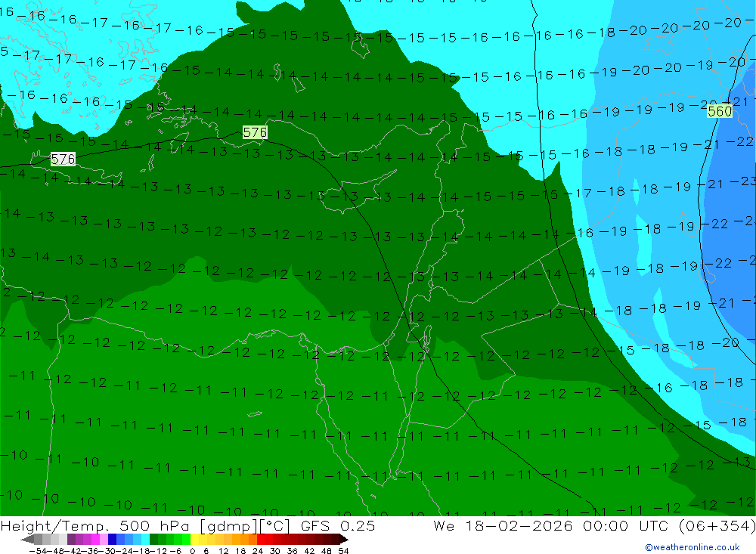Click the weekday abbreviation "We"
The width and height of the screenshot is (756, 554).
444,525
